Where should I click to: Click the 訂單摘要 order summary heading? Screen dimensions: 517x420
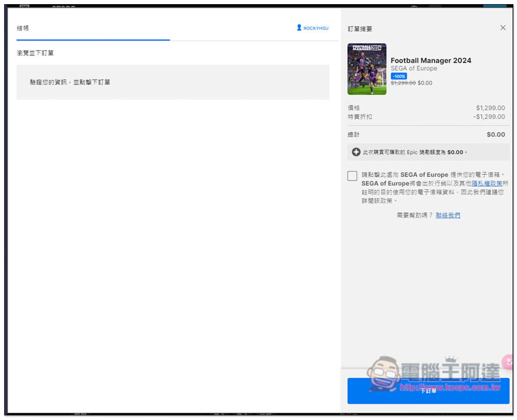click(x=360, y=28)
